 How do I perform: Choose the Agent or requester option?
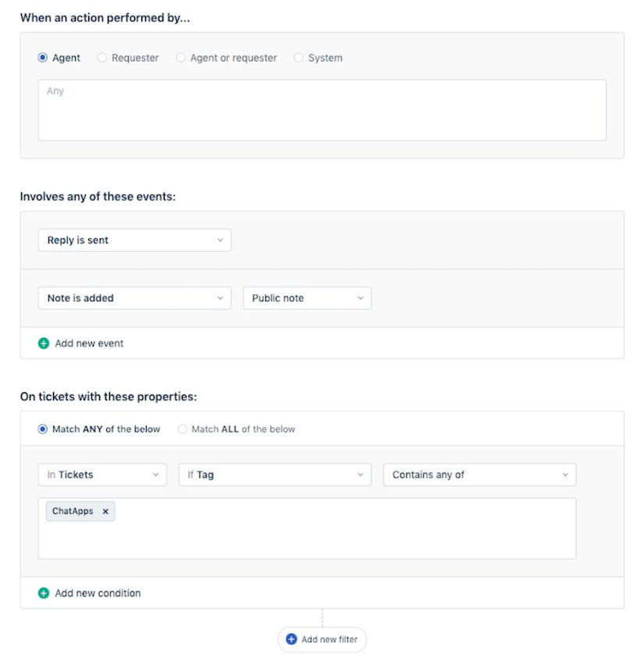180,58
